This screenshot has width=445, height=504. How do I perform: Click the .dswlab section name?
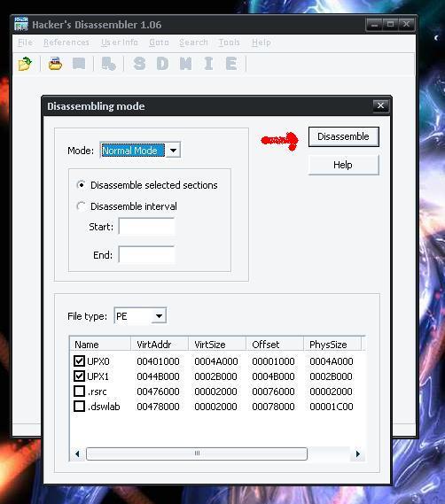[104, 407]
